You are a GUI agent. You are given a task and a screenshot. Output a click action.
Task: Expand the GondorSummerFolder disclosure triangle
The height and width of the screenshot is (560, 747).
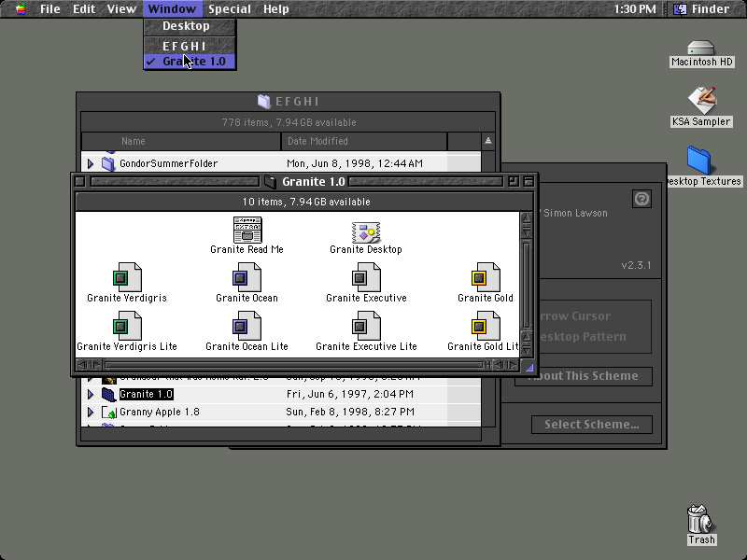pos(91,164)
